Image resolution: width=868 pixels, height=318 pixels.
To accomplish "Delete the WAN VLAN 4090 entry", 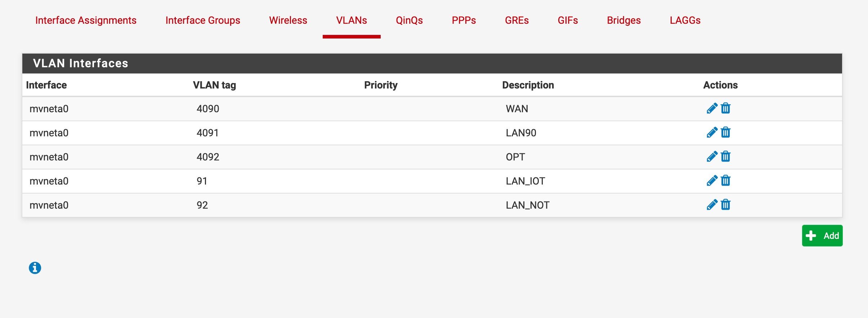I will click(x=726, y=108).
